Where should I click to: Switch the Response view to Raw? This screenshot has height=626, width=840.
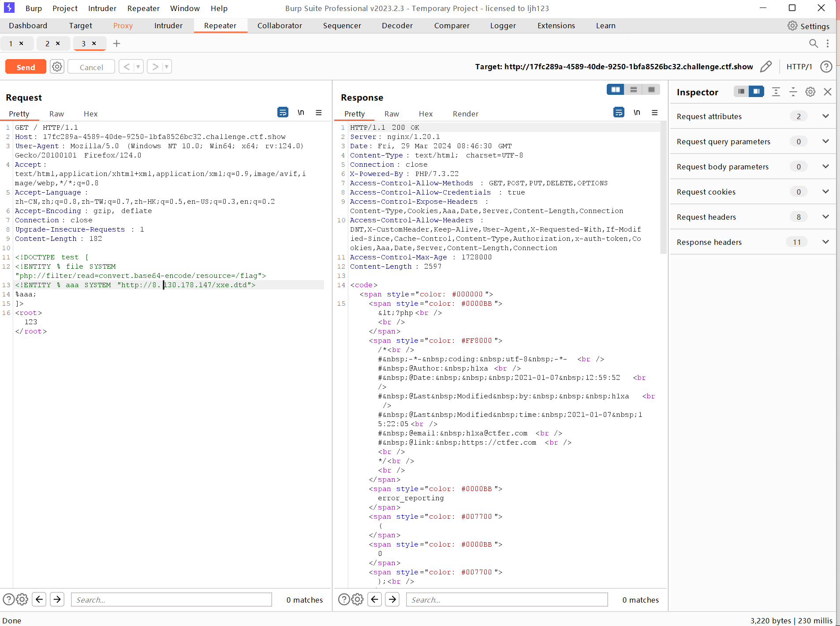point(392,114)
